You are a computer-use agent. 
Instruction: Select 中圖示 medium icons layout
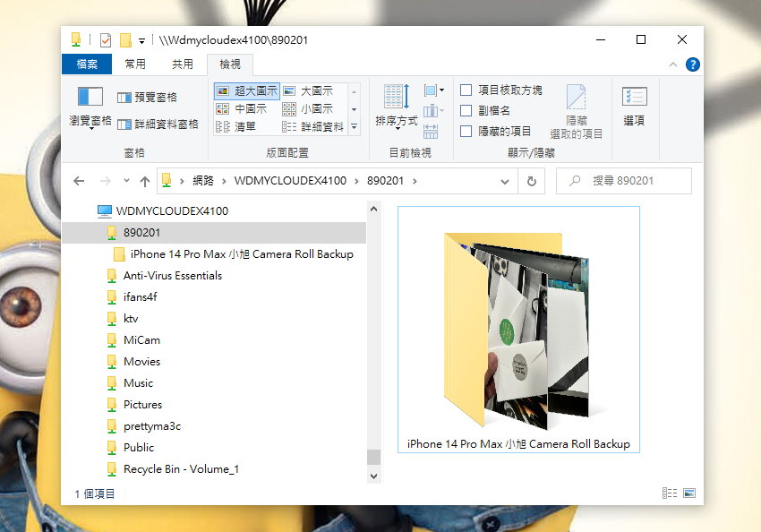(x=242, y=108)
